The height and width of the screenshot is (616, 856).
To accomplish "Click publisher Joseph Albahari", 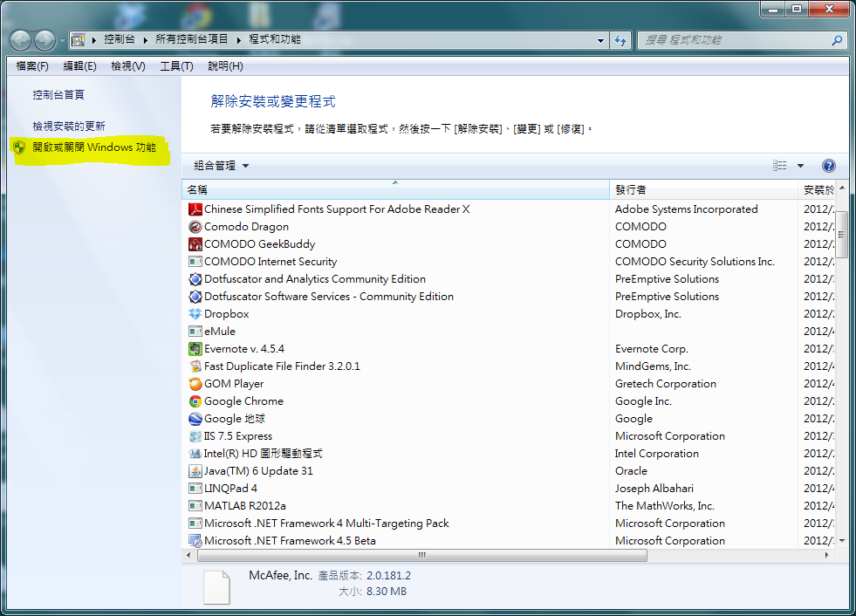I will 654,489.
